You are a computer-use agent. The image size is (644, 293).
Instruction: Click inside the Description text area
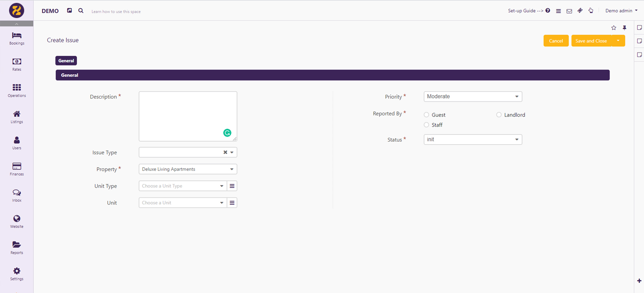pos(188,116)
